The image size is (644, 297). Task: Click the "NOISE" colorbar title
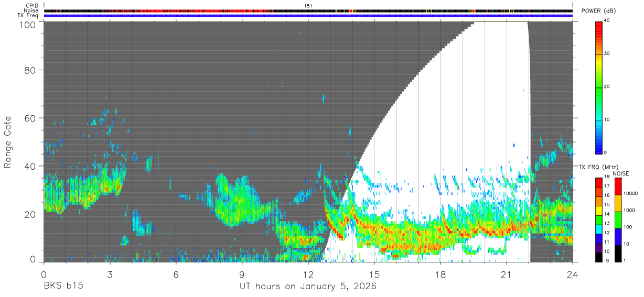pyautogui.click(x=621, y=173)
